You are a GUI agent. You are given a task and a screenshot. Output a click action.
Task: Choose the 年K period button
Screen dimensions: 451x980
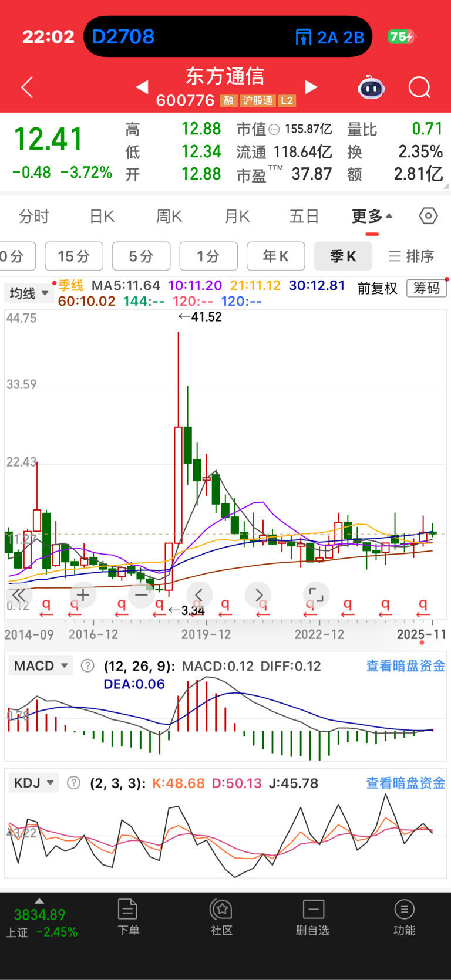point(275,256)
